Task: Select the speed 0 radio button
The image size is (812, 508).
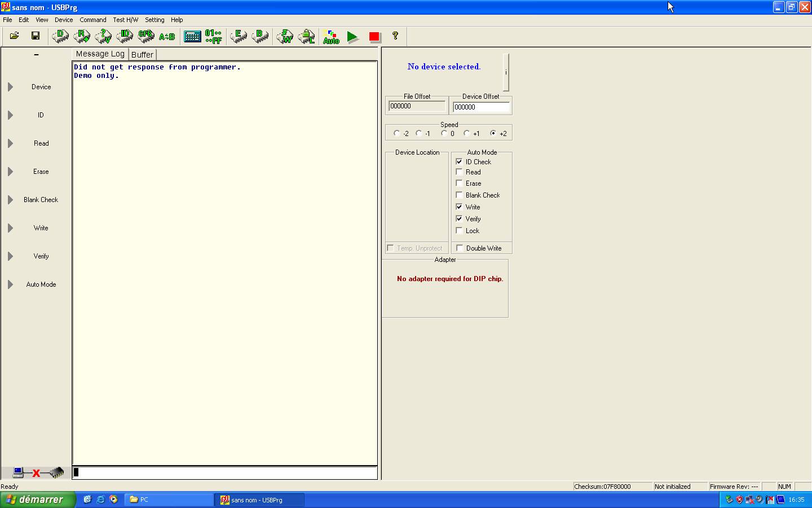Action: (444, 133)
